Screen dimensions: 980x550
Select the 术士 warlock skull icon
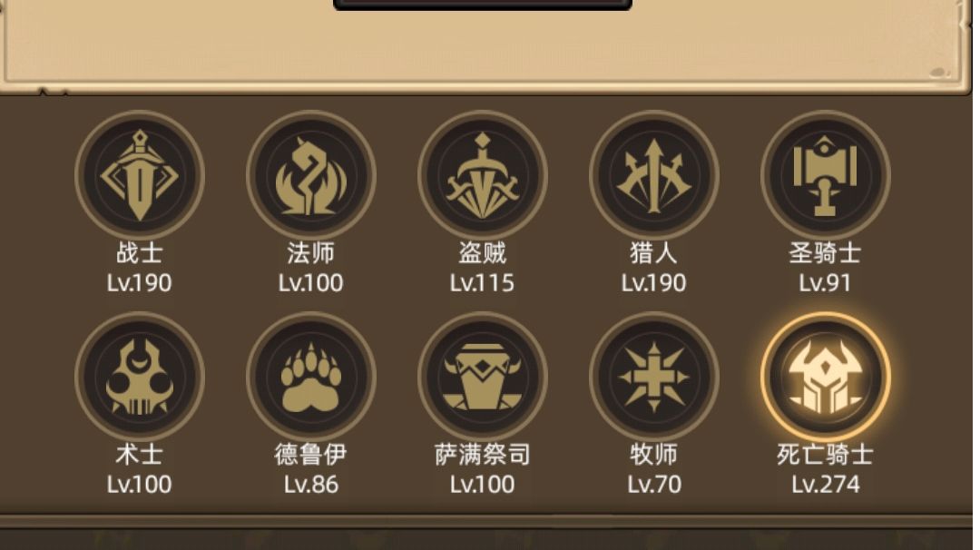tap(140, 377)
